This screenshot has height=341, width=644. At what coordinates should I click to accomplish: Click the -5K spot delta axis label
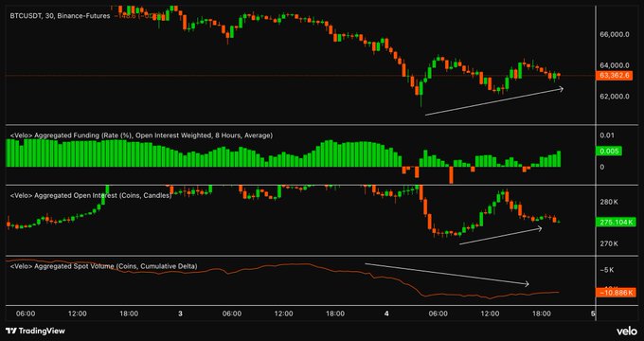click(x=607, y=270)
